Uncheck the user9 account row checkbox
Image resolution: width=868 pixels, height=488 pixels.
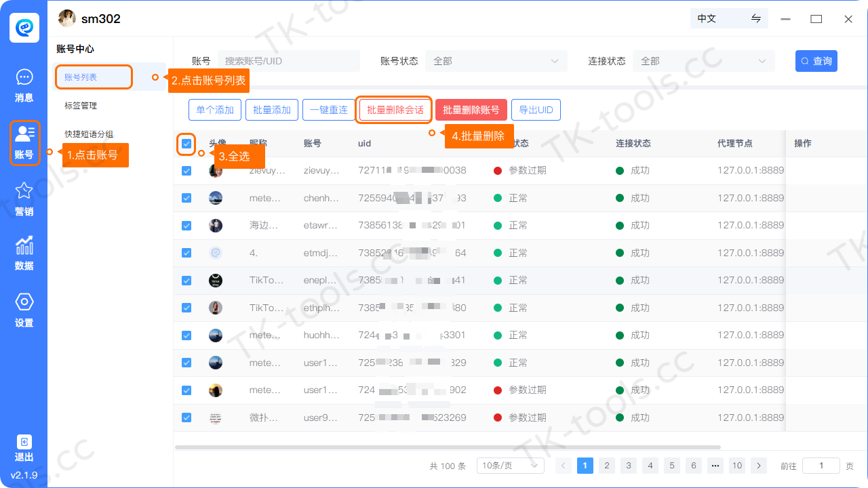[x=186, y=418]
